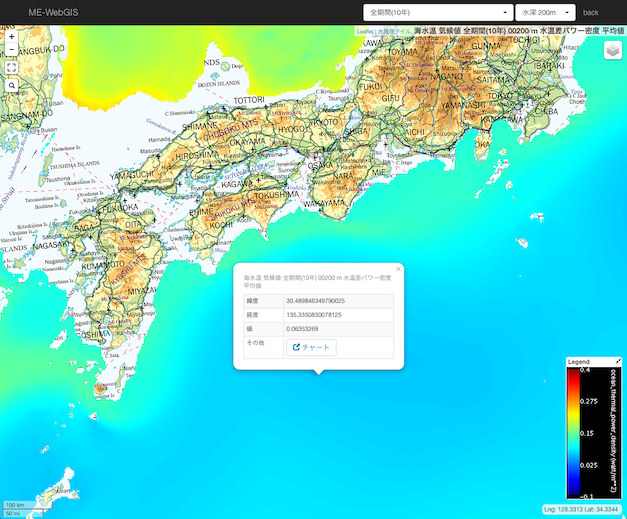
Task: Open the チャート chart button
Action: [x=311, y=347]
